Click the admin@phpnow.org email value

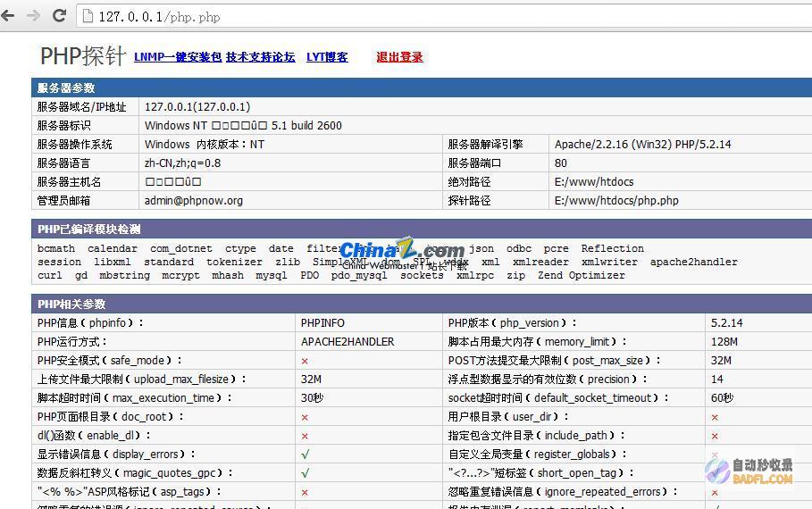[x=194, y=200]
